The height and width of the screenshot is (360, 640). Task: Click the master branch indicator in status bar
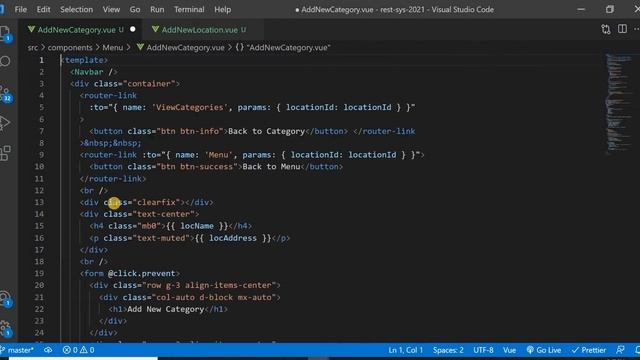17,350
